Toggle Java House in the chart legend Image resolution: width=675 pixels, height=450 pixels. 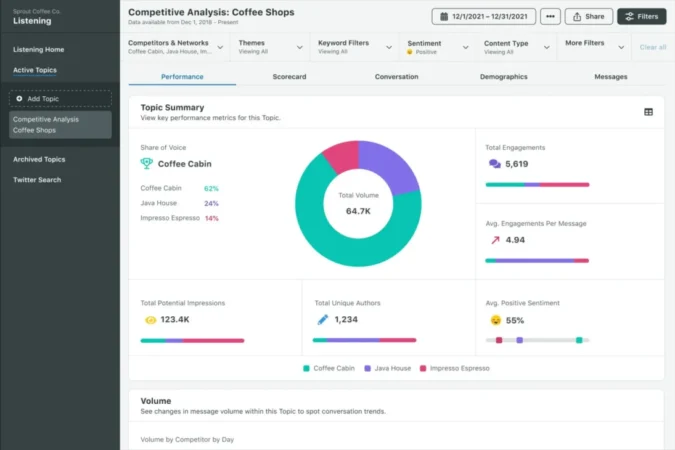388,368
